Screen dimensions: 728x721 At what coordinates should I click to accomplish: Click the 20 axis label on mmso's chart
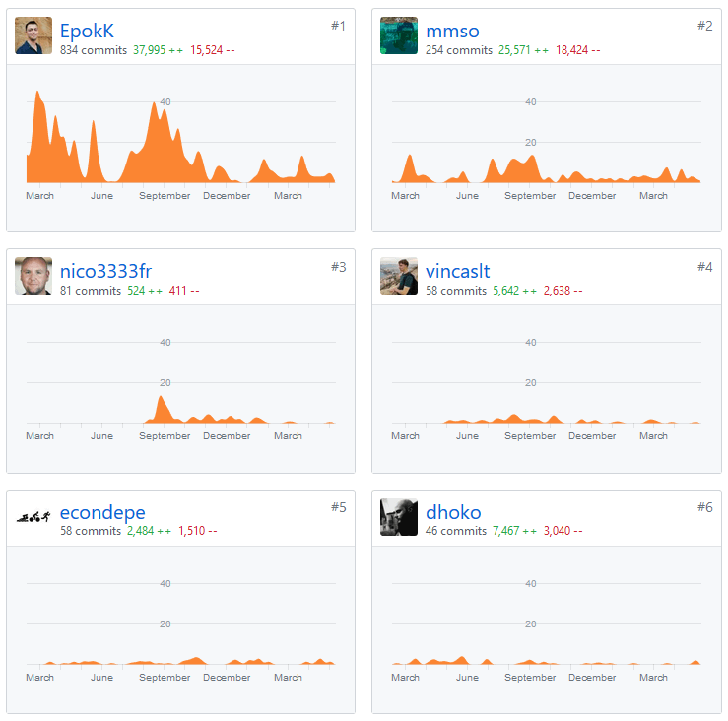click(531, 143)
